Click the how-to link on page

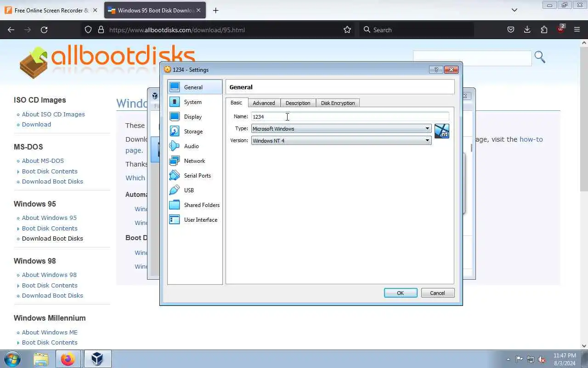point(531,139)
